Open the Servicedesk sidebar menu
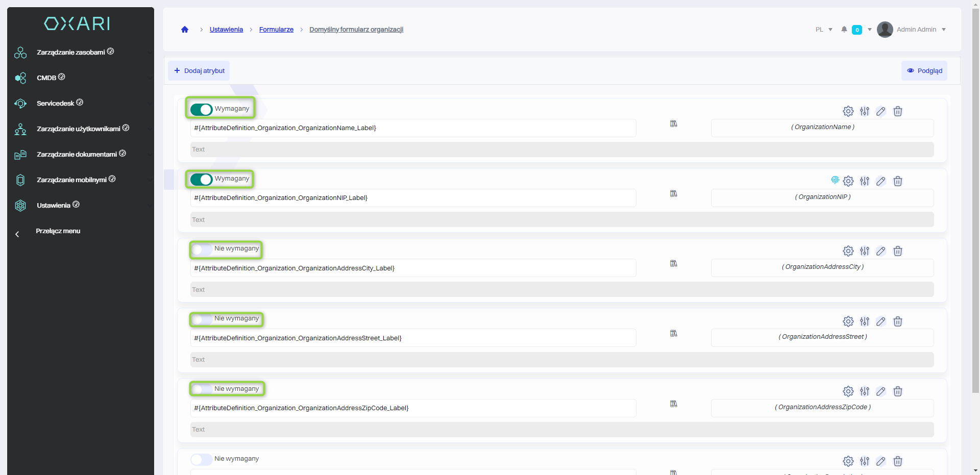Viewport: 980px width, 475px height. (56, 104)
